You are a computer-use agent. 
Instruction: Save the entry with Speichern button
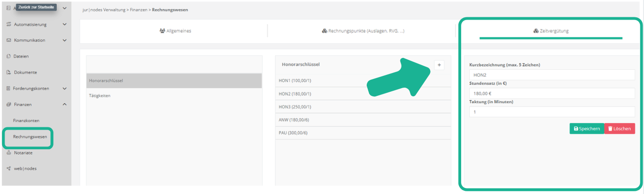587,129
